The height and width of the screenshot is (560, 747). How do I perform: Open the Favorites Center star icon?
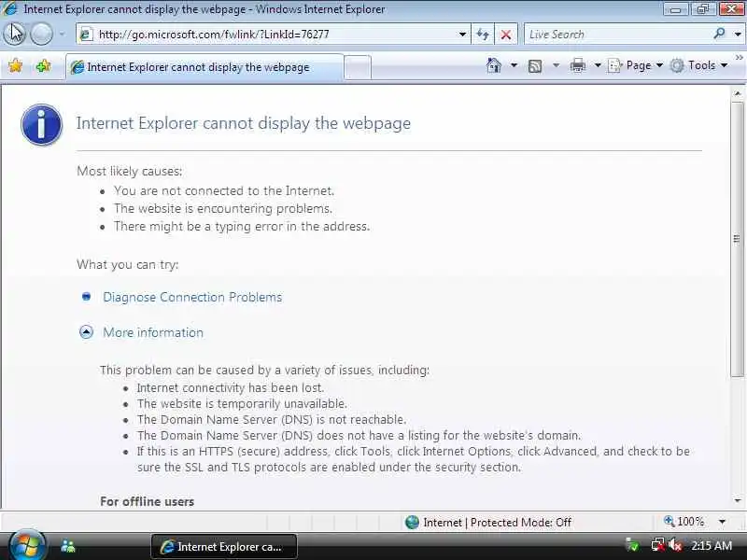click(15, 65)
